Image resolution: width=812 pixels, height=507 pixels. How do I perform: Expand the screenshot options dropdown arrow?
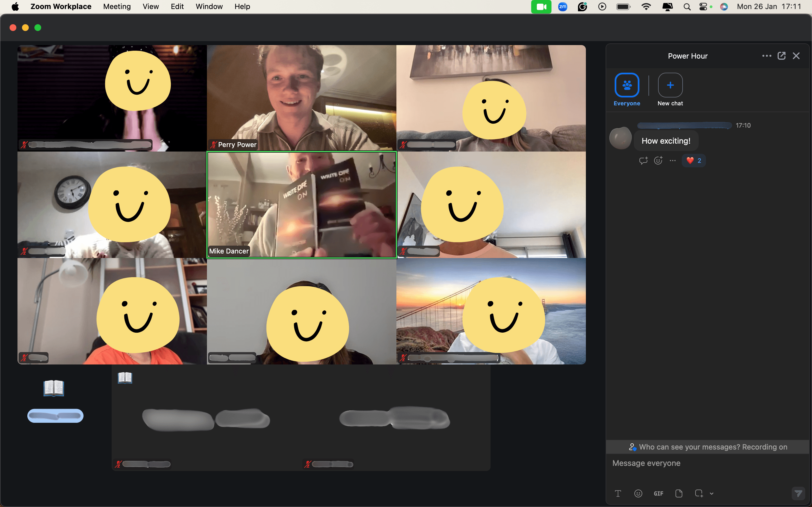pyautogui.click(x=712, y=493)
